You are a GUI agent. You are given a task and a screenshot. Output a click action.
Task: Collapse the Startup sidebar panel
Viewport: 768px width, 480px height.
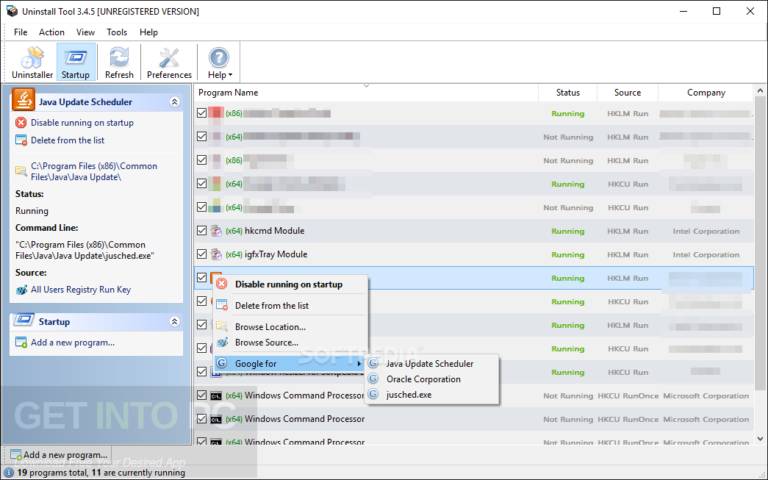[x=174, y=322]
